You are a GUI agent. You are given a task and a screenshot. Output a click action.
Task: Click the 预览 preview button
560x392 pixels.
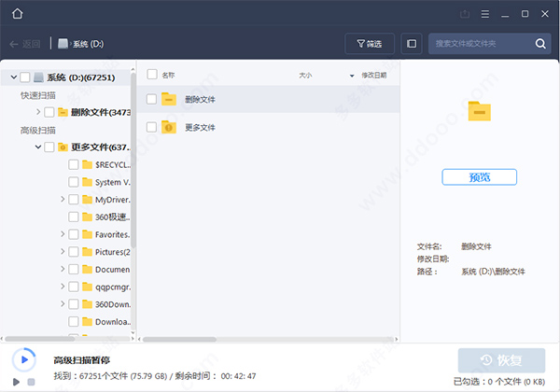(480, 177)
